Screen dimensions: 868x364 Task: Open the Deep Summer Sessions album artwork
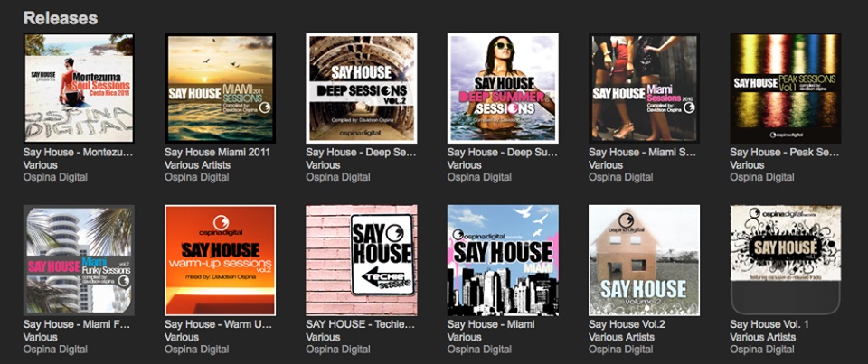503,88
